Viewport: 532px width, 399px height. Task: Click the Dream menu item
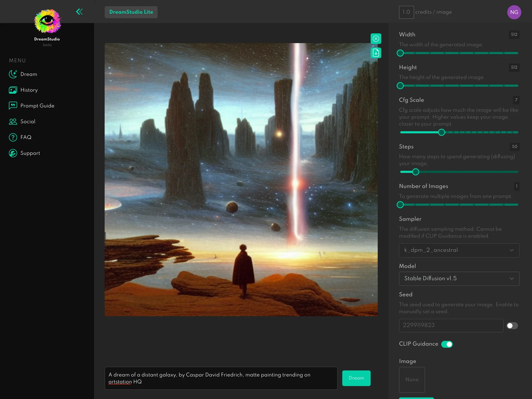[x=29, y=74]
